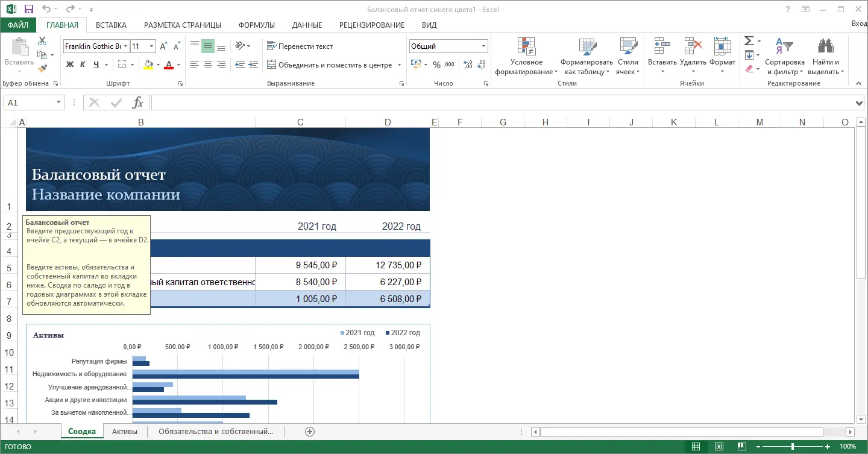This screenshot has width=868, height=454.
Task: Open the Name Box A1 dropdown
Action: [58, 103]
